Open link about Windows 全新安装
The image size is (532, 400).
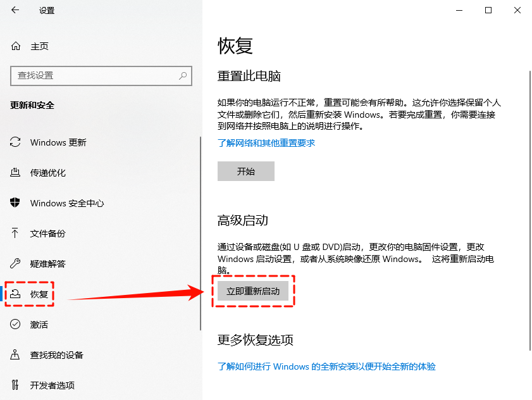click(x=326, y=366)
